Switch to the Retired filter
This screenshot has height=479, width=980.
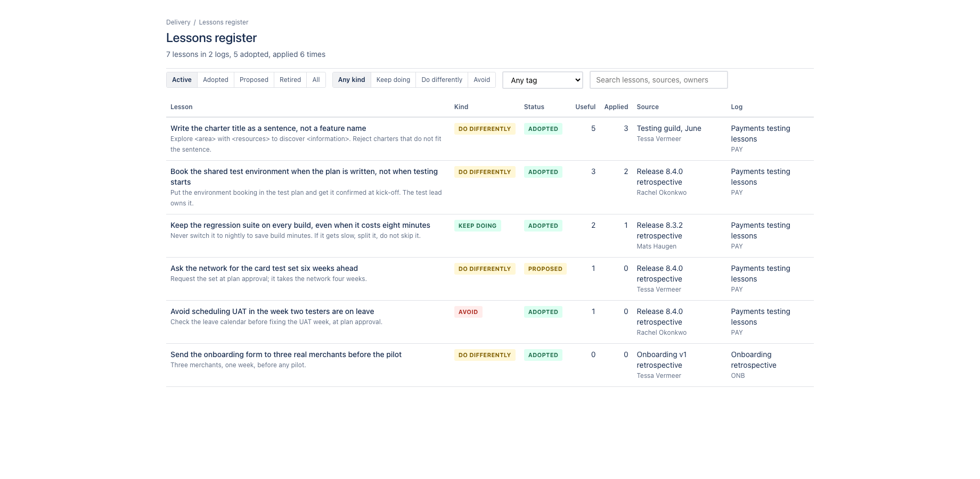[290, 80]
